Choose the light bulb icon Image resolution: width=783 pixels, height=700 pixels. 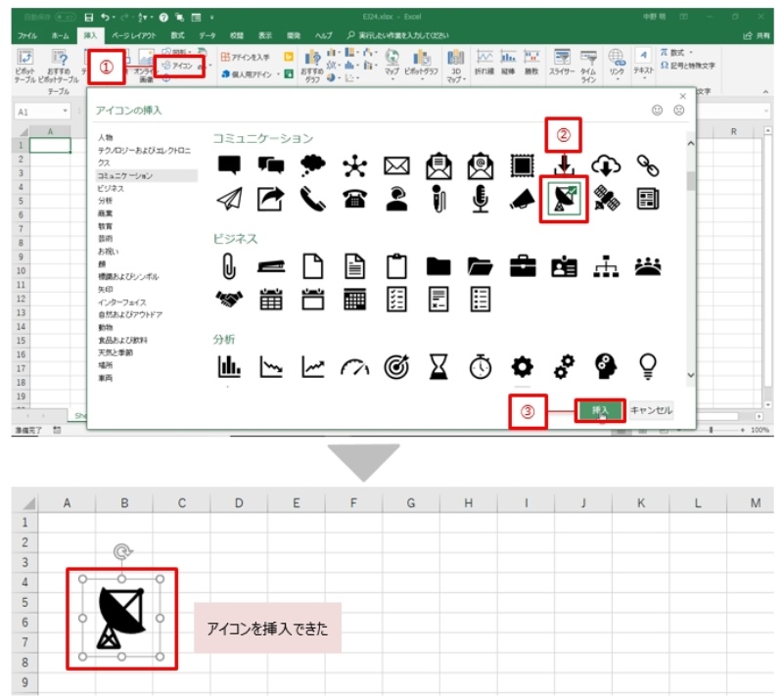tap(647, 366)
